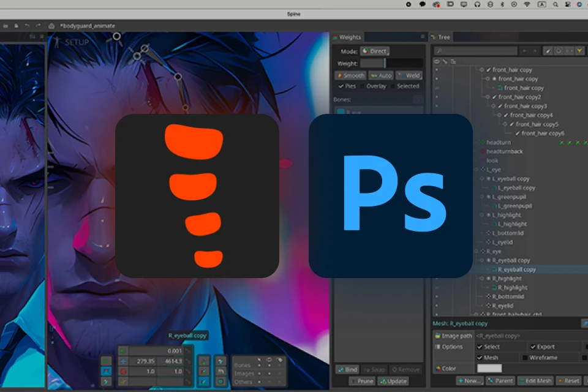Click the Tree back navigation arrow
588x392 pixels.
[525, 51]
